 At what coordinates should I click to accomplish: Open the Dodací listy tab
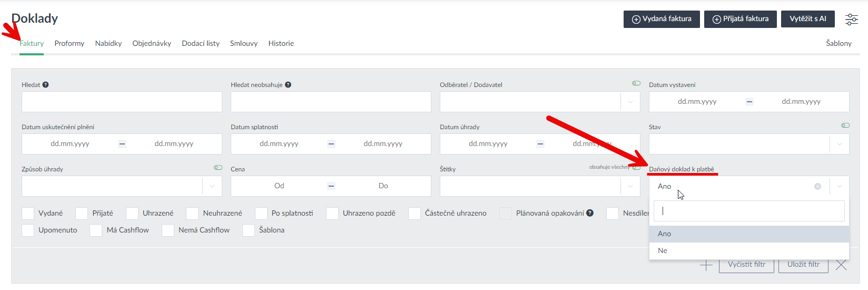pos(201,43)
